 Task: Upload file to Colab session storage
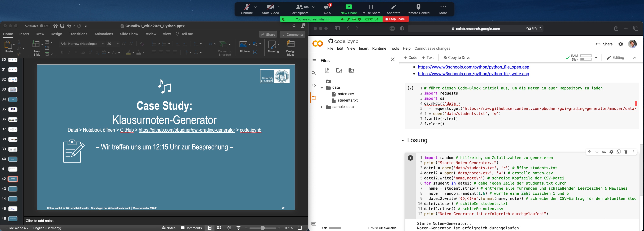coord(327,71)
